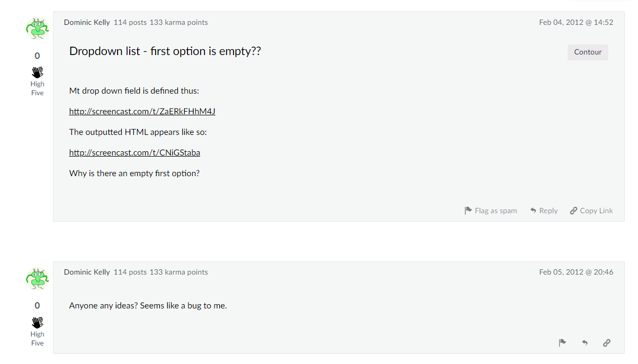Click the chain link icon beside Copy Link
The height and width of the screenshot is (364, 638).
pyautogui.click(x=573, y=211)
